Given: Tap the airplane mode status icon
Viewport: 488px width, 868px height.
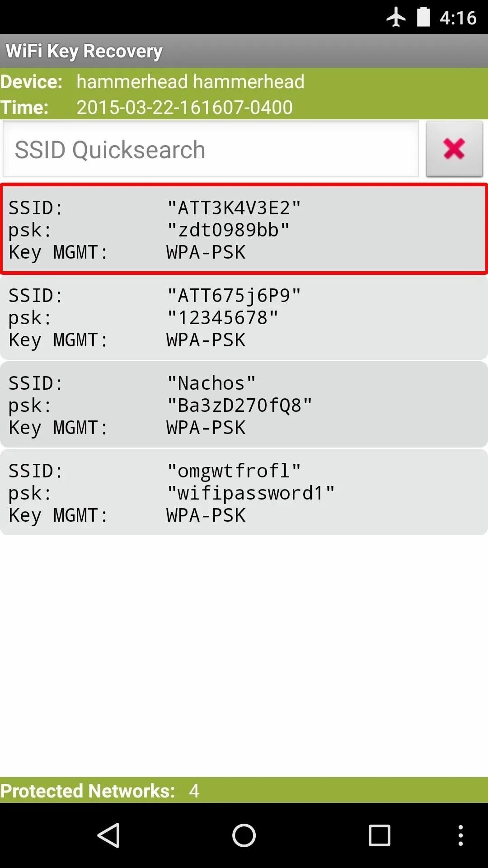Looking at the screenshot, I should point(396,17).
